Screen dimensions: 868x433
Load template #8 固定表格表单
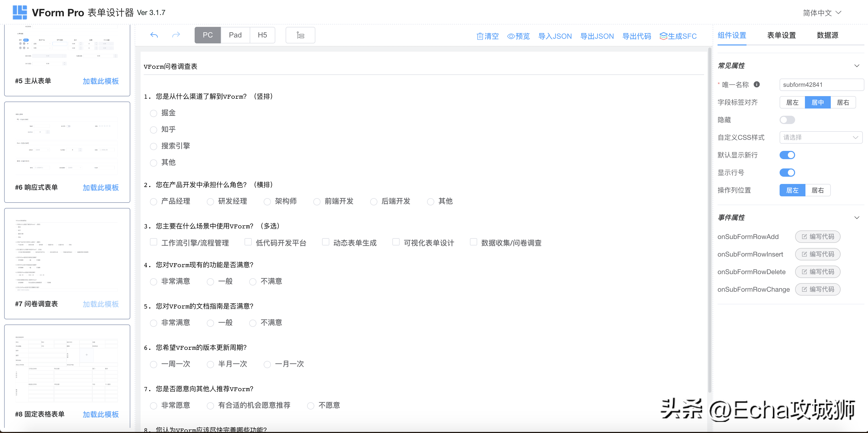point(101,414)
